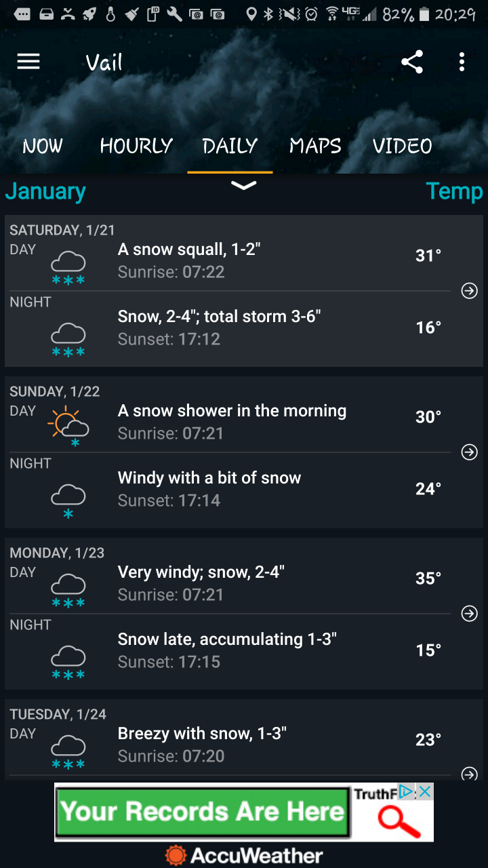Image resolution: width=488 pixels, height=868 pixels.
Task: Tap the Vail location title
Action: click(x=104, y=63)
